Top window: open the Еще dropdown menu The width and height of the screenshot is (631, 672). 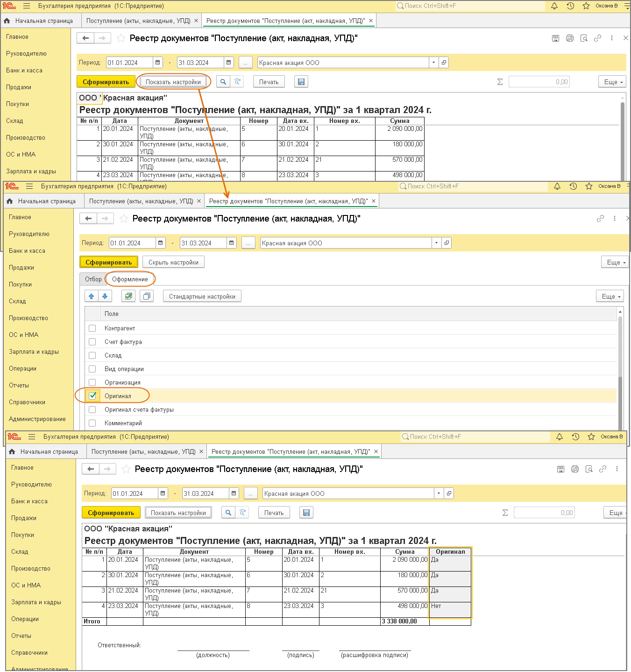coord(613,82)
